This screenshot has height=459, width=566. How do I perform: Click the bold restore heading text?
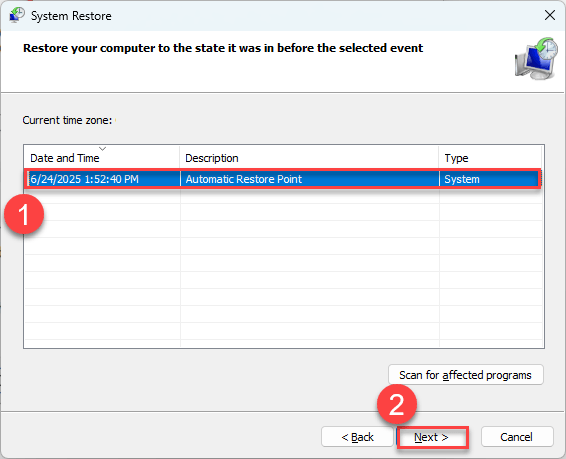tap(223, 48)
